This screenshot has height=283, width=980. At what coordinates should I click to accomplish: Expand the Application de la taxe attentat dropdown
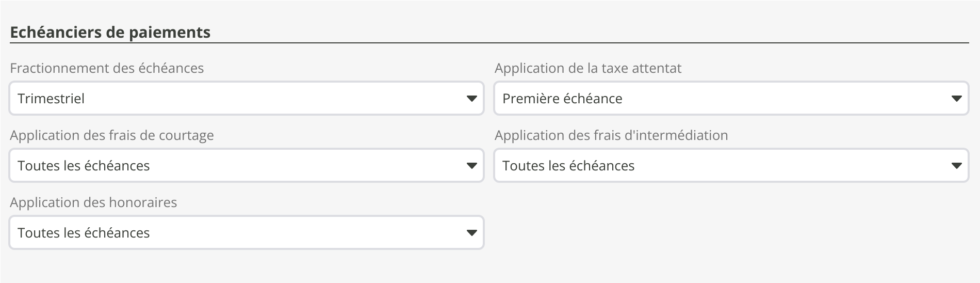pos(731,98)
